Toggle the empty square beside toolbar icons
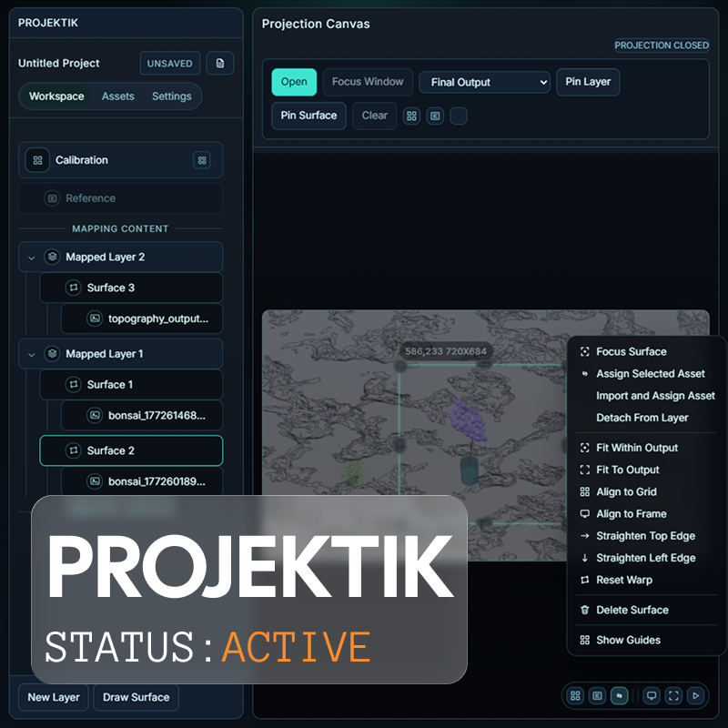Viewport: 728px width, 728px height. (459, 116)
